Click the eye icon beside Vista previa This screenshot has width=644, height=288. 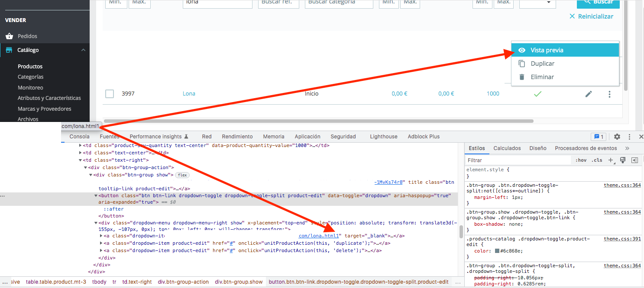click(522, 50)
